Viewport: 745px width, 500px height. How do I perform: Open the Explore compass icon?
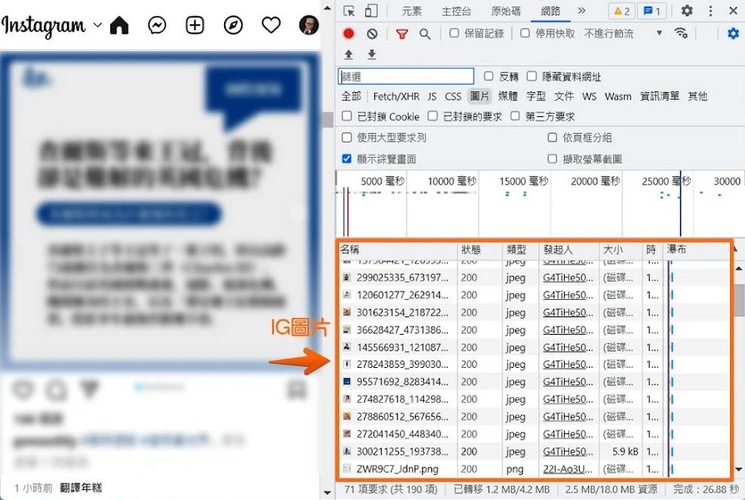tap(233, 25)
